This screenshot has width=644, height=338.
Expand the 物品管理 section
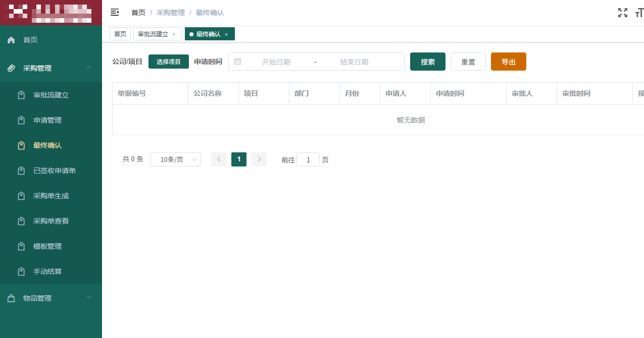(x=89, y=298)
